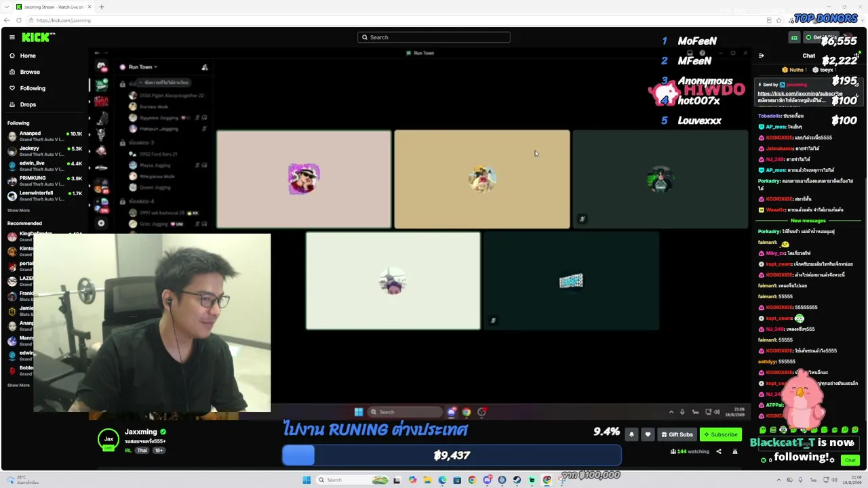This screenshot has height=488, width=868.
Task: Click the IRL category tag
Action: (128, 451)
